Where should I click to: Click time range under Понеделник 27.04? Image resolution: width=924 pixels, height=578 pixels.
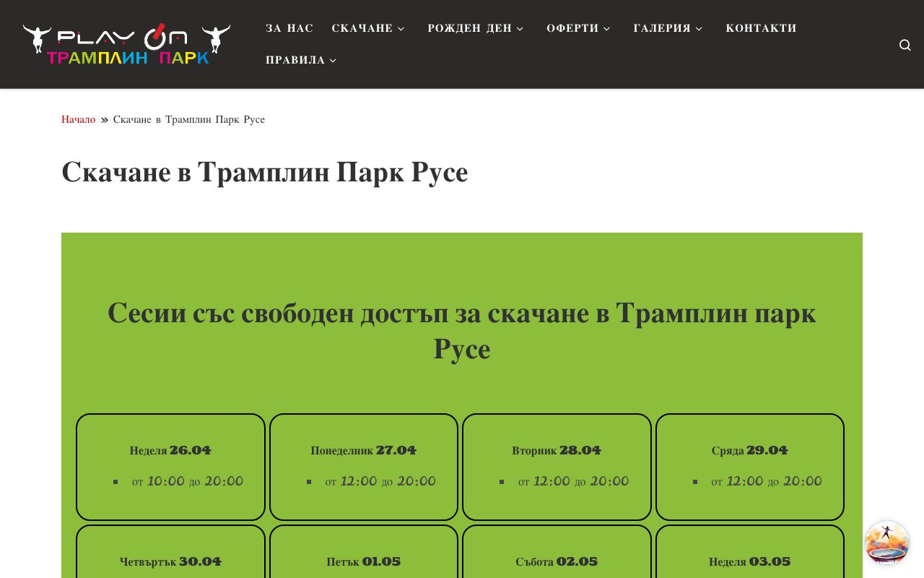click(380, 481)
